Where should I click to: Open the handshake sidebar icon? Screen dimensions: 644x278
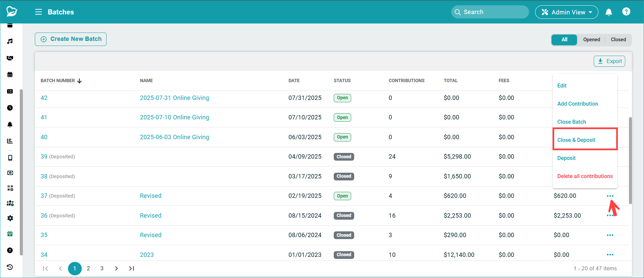point(10,58)
